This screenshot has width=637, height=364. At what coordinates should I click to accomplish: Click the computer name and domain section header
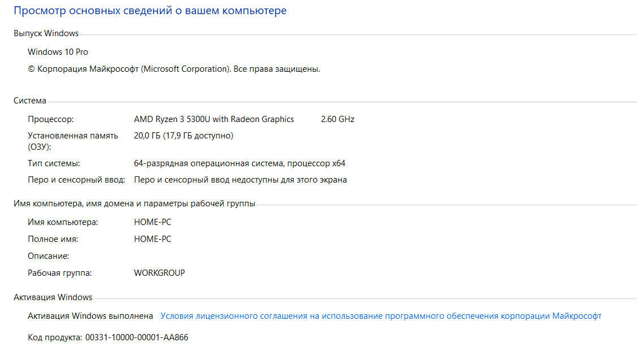(x=134, y=203)
